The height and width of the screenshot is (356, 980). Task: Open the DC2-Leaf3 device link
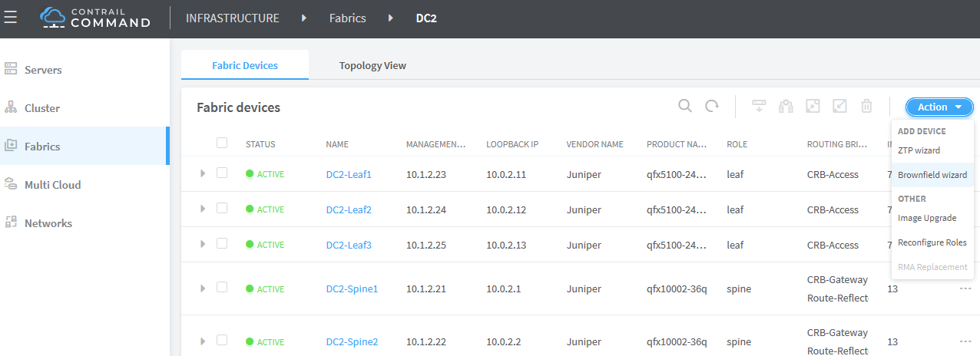click(349, 245)
